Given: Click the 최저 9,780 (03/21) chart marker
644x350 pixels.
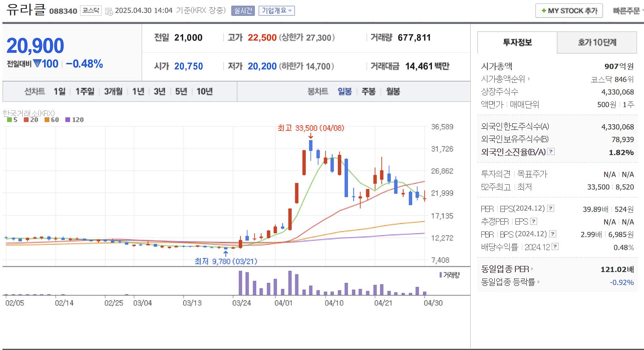Looking at the screenshot, I should (226, 261).
